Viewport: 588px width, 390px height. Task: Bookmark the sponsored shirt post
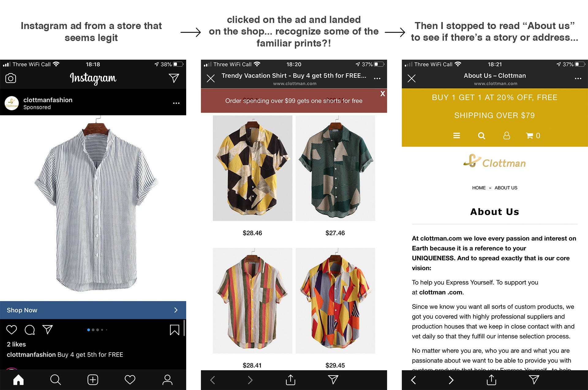click(175, 330)
